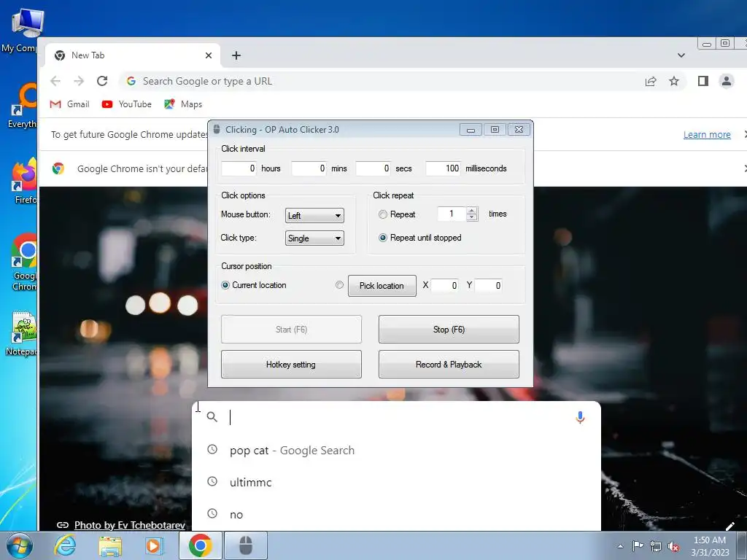The image size is (747, 560).
Task: Increase repeat times with up arrow
Action: coord(472,211)
